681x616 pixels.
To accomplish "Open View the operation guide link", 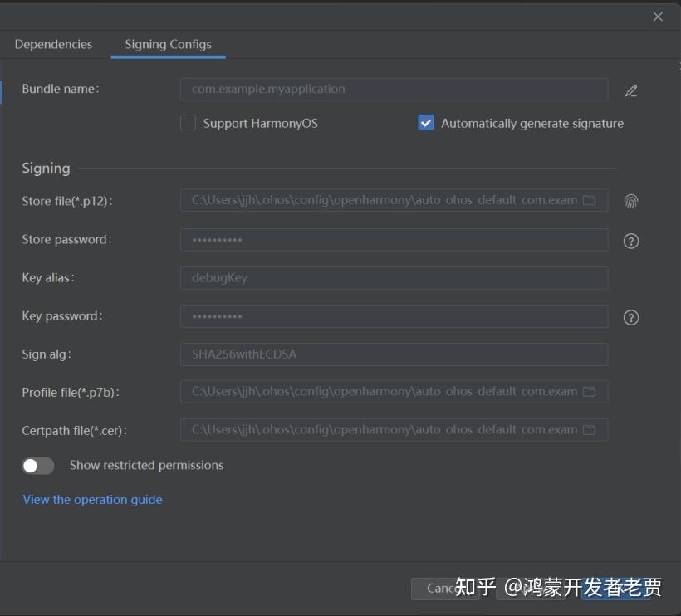I will [92, 499].
